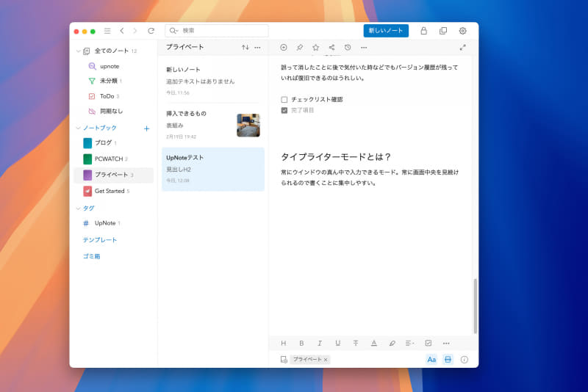Open highlighter color tool
The height and width of the screenshot is (392, 588).
392,343
